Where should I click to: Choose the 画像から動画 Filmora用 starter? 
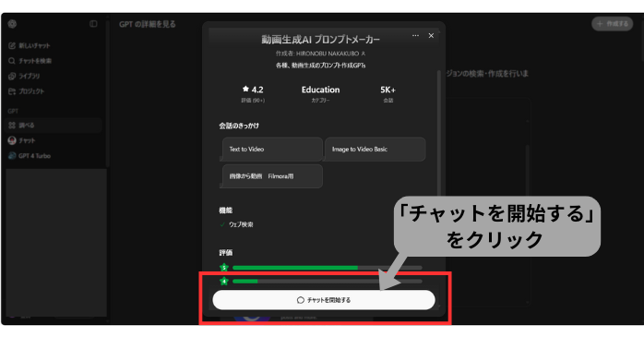tap(273, 176)
